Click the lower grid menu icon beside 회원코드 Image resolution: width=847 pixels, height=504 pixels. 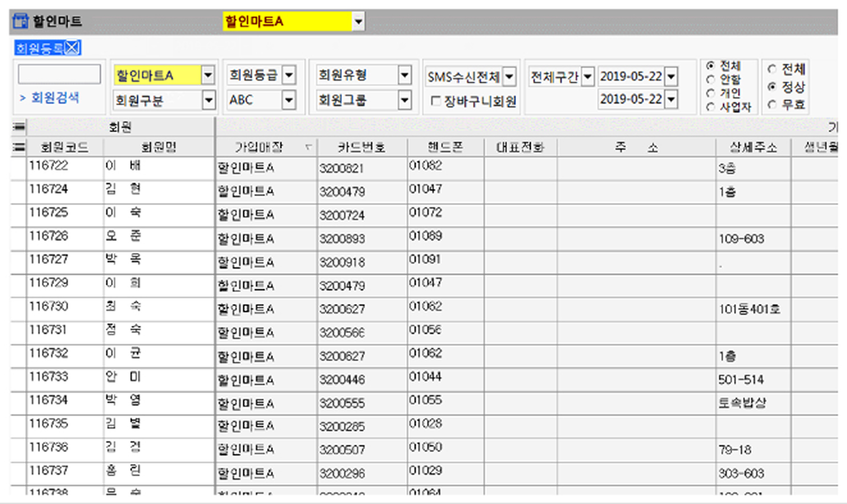pyautogui.click(x=19, y=148)
